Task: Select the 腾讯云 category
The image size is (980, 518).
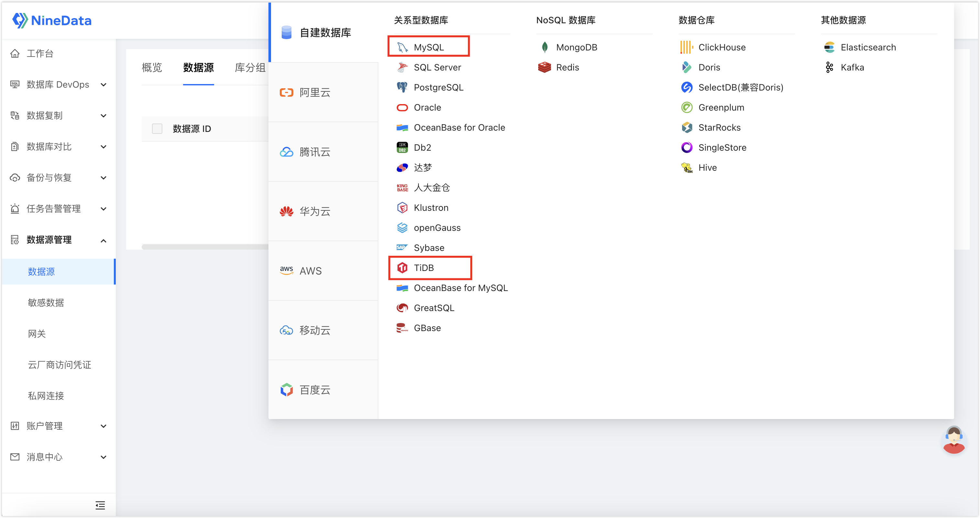Action: coord(324,152)
